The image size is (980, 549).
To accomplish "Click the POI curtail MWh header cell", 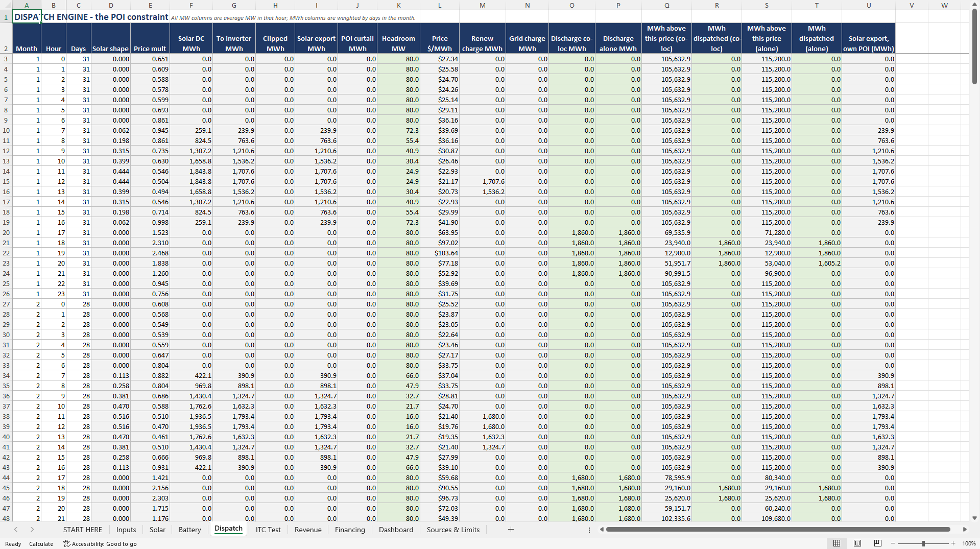I will 357,38.
